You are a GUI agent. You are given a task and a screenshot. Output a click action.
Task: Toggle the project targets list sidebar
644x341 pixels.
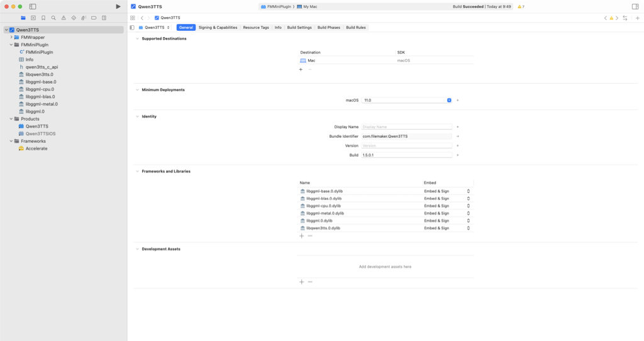132,28
